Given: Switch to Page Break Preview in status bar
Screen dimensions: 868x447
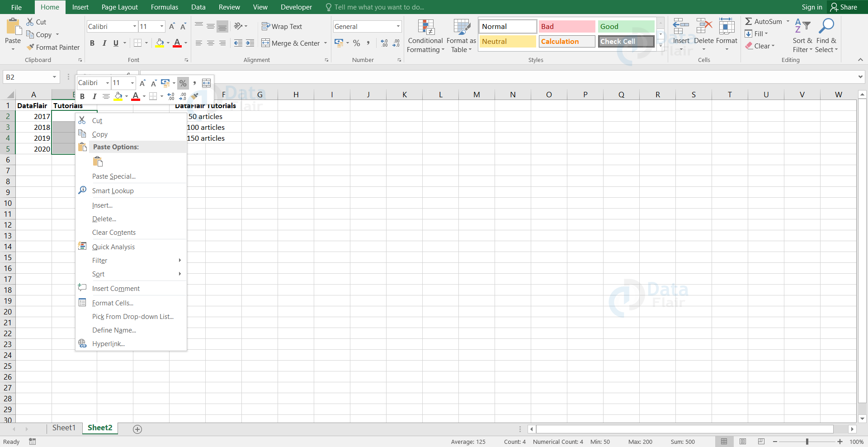Looking at the screenshot, I should coord(761,442).
